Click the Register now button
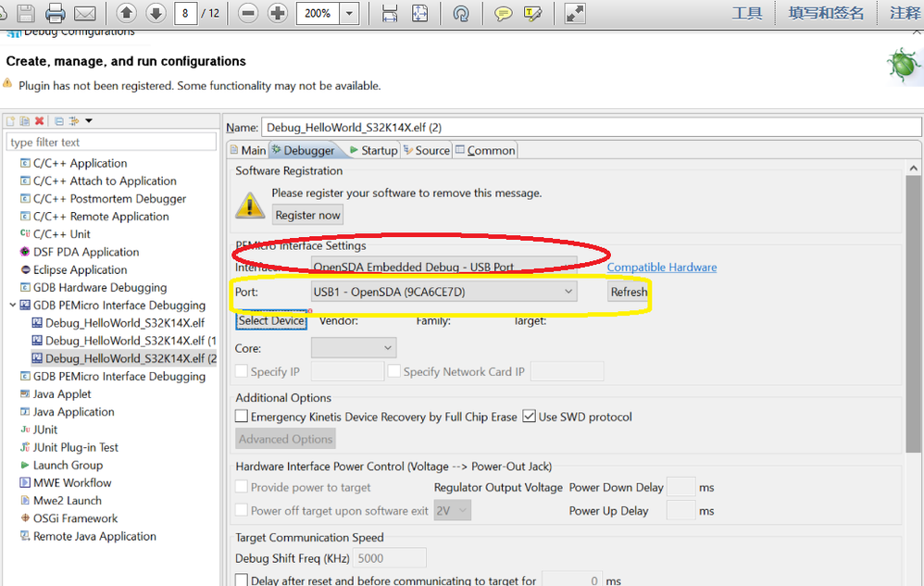This screenshot has width=924, height=586. pos(307,215)
